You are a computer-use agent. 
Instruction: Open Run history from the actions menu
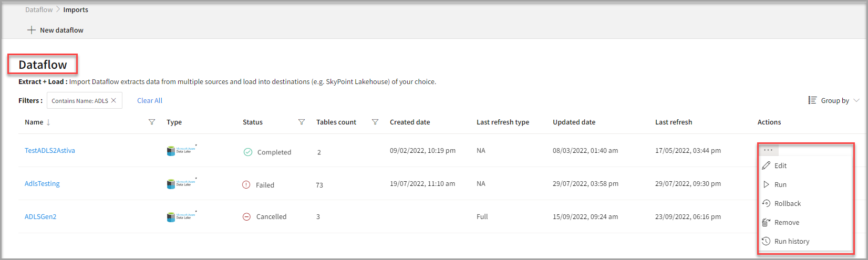click(x=791, y=241)
